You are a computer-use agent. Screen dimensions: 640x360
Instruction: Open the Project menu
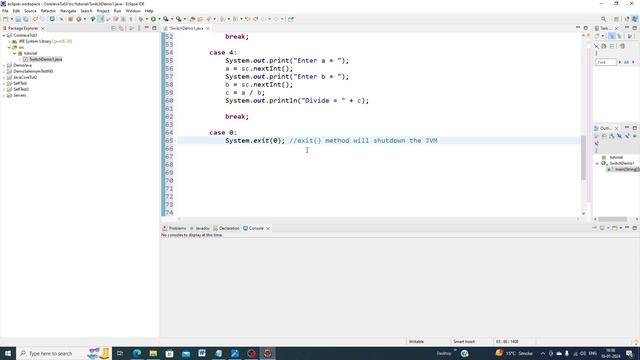[103, 11]
